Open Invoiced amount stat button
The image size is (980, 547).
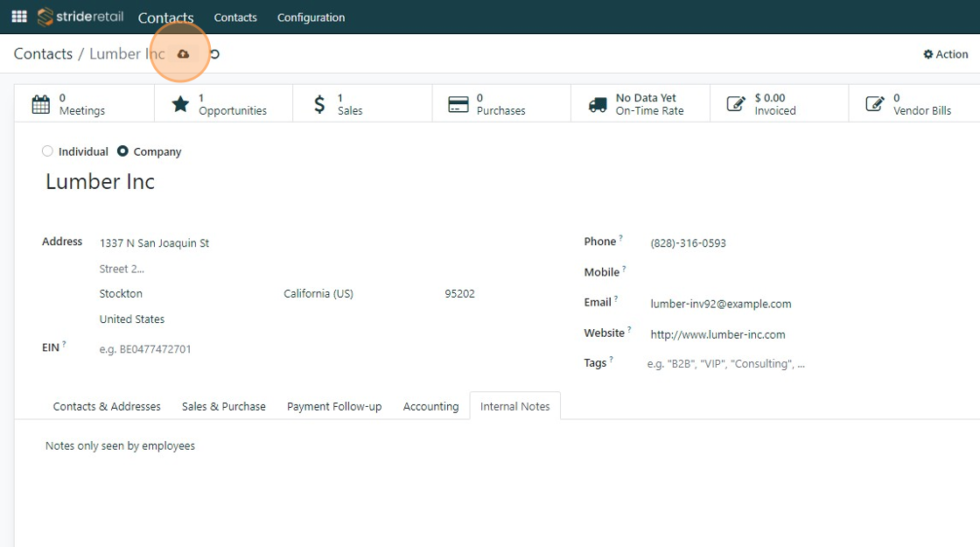point(779,104)
